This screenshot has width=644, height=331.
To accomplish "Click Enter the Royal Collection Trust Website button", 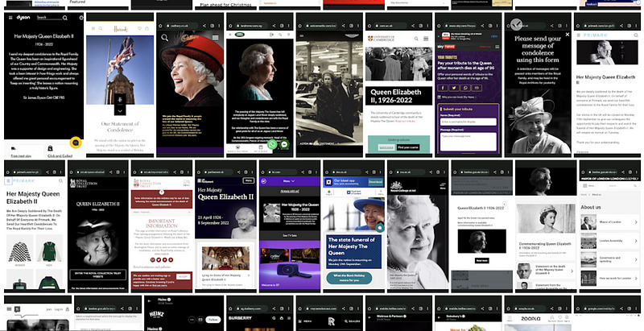I will [98, 275].
